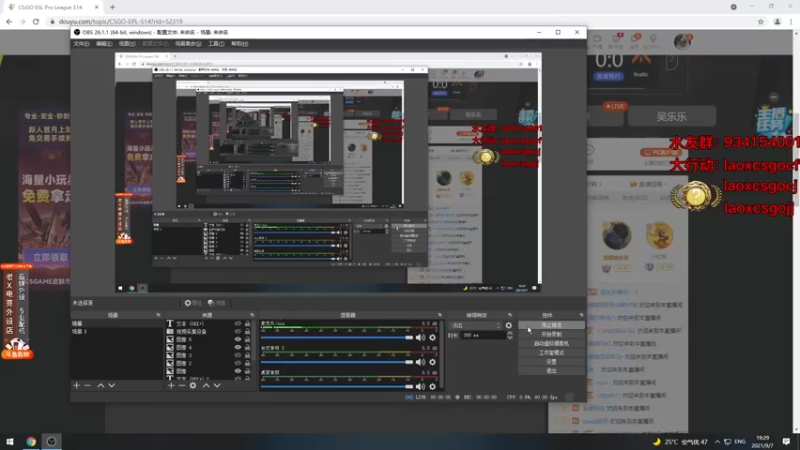Toggle visibility of Image 3 source
The width and height of the screenshot is (800, 450).
[x=238, y=355]
